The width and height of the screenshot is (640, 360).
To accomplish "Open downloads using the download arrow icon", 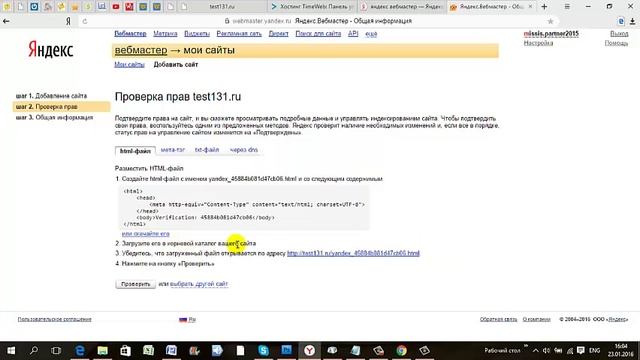I will tap(632, 21).
